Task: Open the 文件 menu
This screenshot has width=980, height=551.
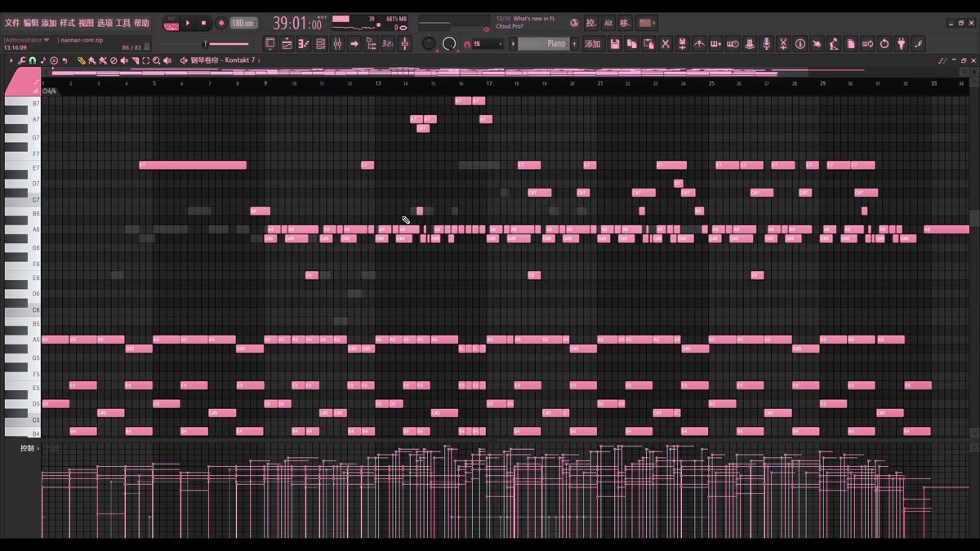Action: point(12,23)
